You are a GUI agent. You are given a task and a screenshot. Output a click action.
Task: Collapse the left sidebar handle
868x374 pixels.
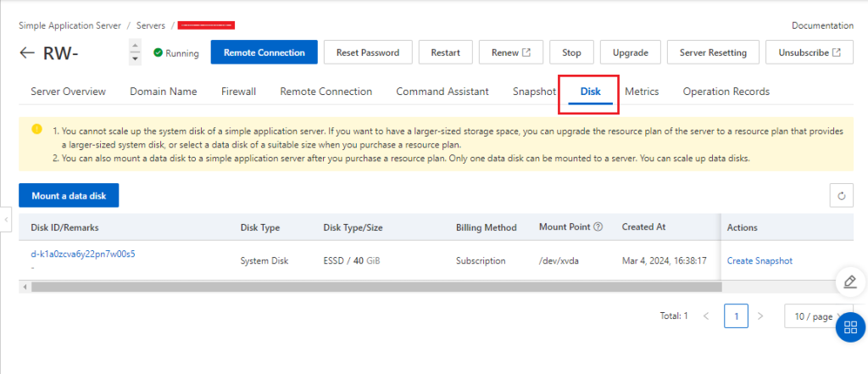click(7, 220)
